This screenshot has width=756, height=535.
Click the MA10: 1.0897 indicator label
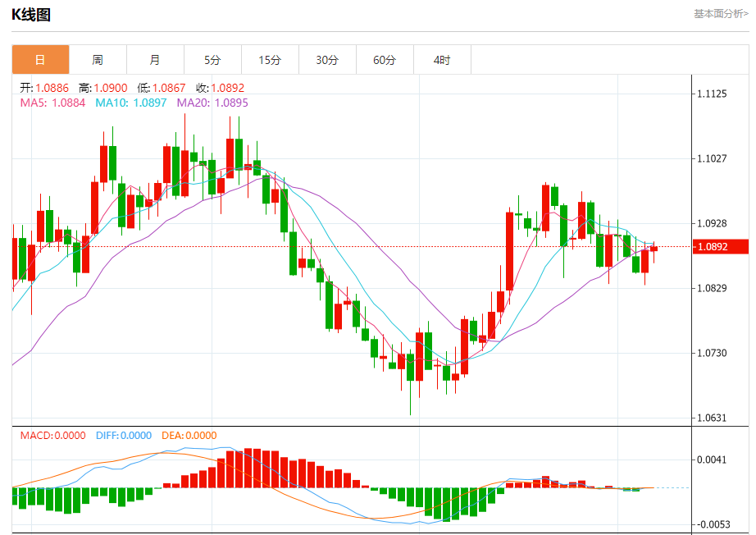pyautogui.click(x=131, y=103)
